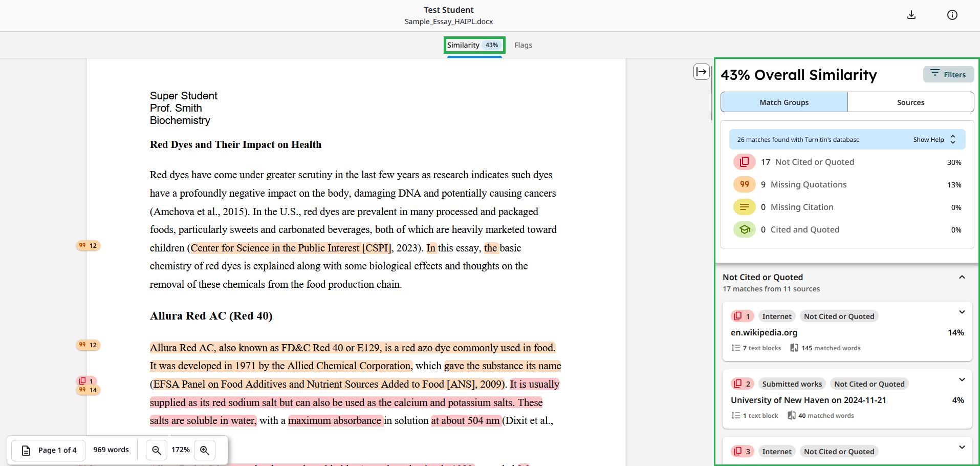Click source badge 3 in third source card
This screenshot has height=466, width=980.
pyautogui.click(x=742, y=452)
